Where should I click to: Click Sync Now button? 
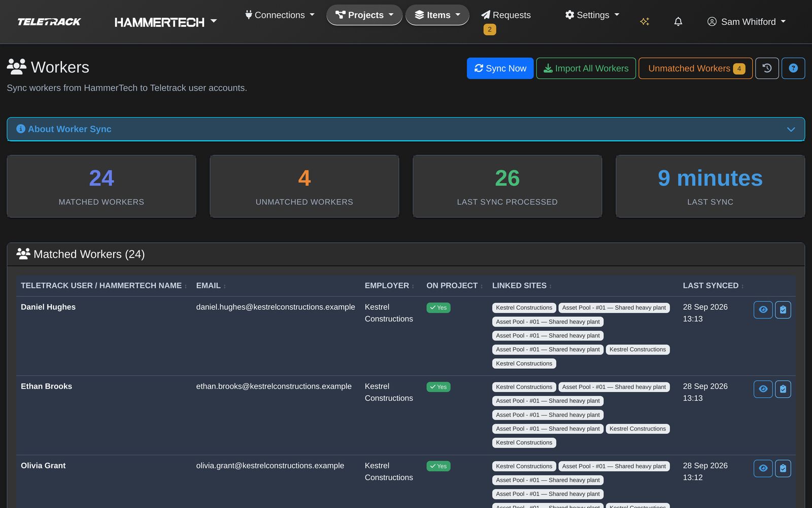click(500, 68)
